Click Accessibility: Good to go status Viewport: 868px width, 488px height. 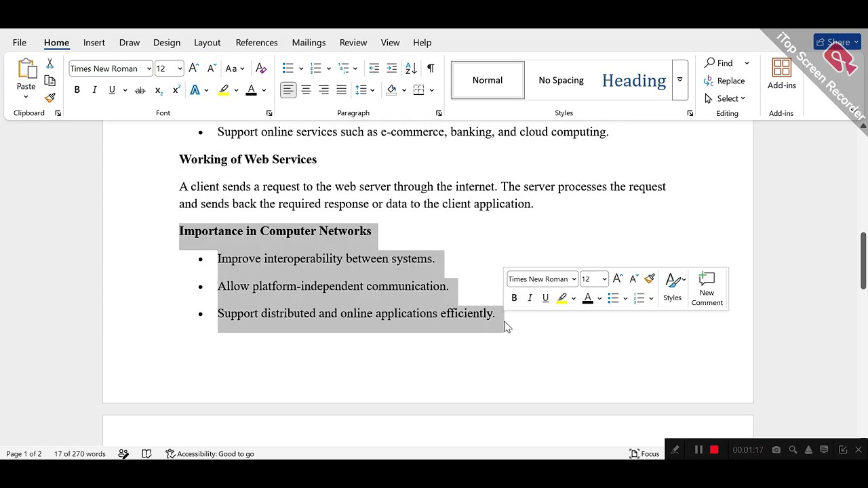coord(210,453)
